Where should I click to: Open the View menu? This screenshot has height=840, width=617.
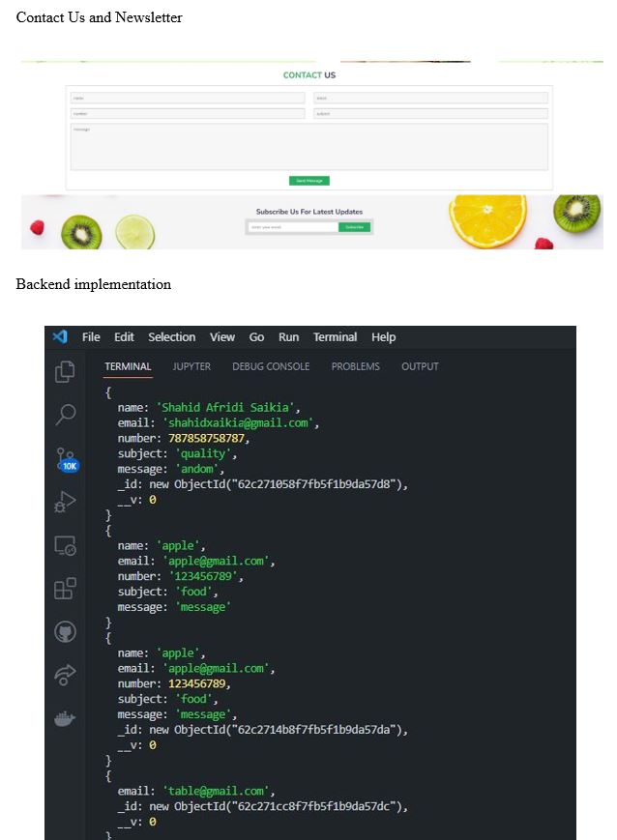pyautogui.click(x=221, y=337)
